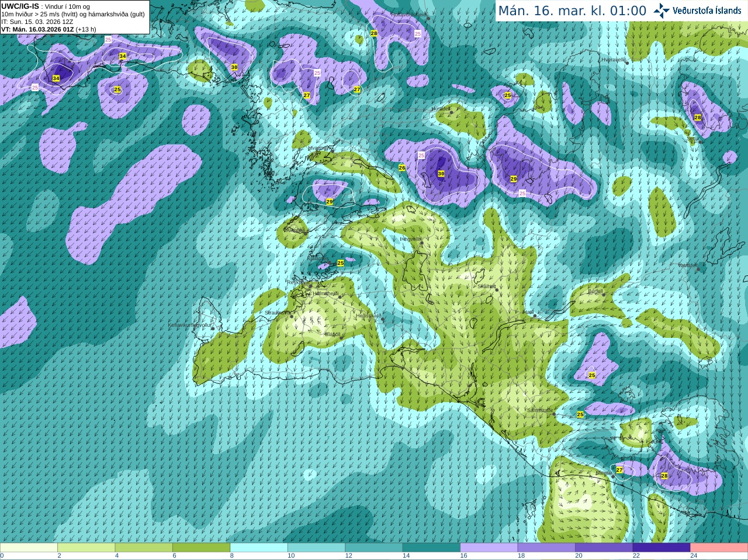This screenshot has width=748, height=560.
Task: Select the 18–20 m/s purple legend swatch
Action: tap(546, 548)
